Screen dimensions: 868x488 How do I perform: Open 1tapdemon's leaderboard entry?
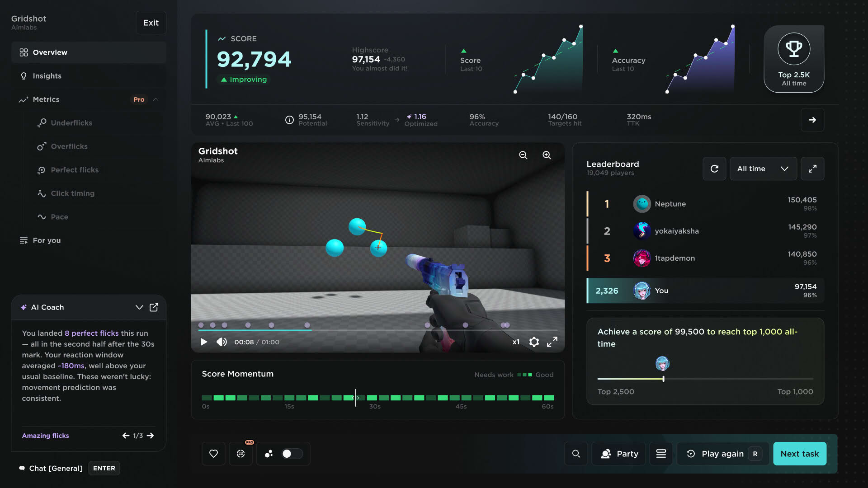click(705, 258)
